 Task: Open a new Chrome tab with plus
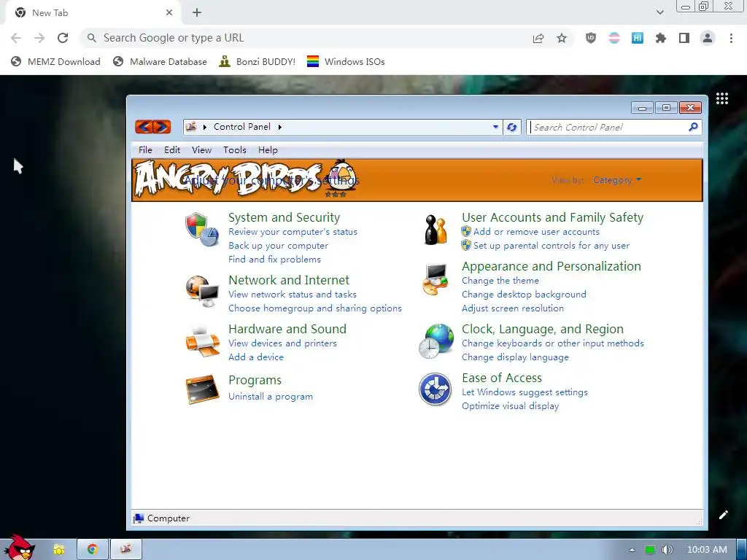(197, 13)
